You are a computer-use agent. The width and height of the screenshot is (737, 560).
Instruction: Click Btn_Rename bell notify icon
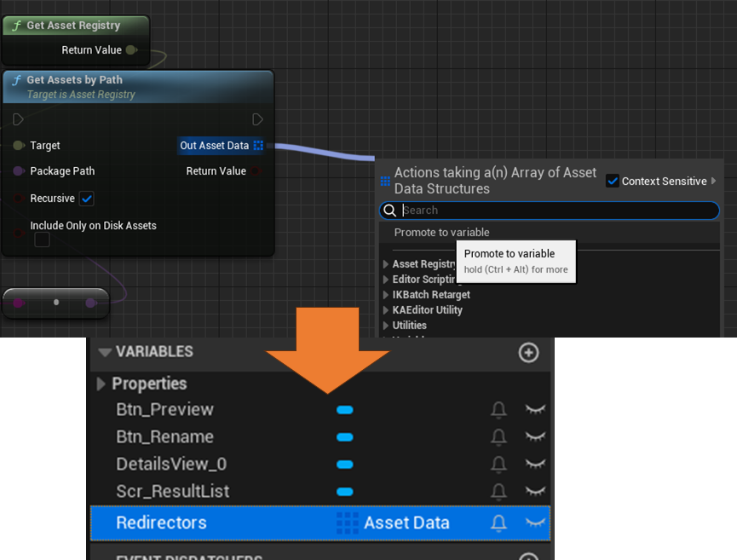click(x=498, y=436)
